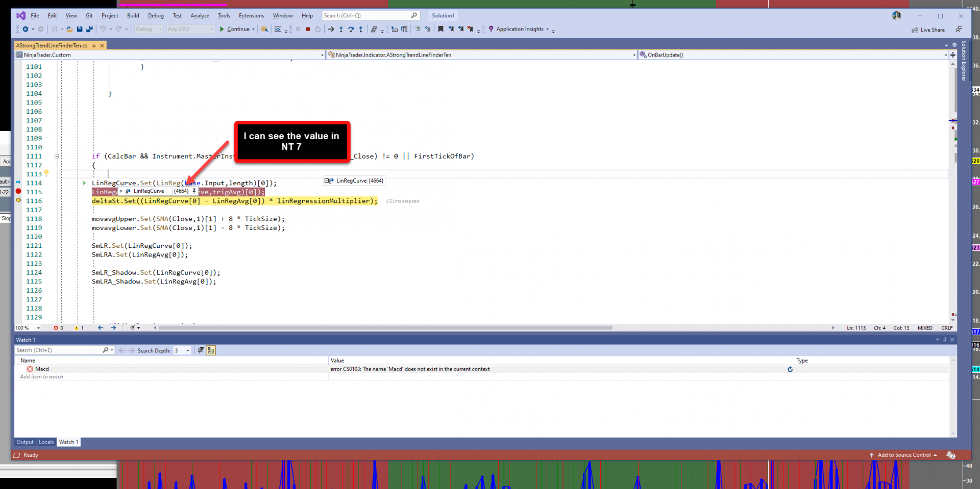Screen dimensions: 980x489
Task: Click the editor horizontal scrollbar
Action: pos(385,328)
